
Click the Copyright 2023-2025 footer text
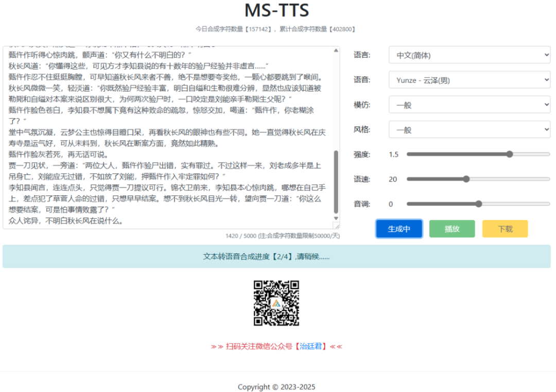pos(276,387)
